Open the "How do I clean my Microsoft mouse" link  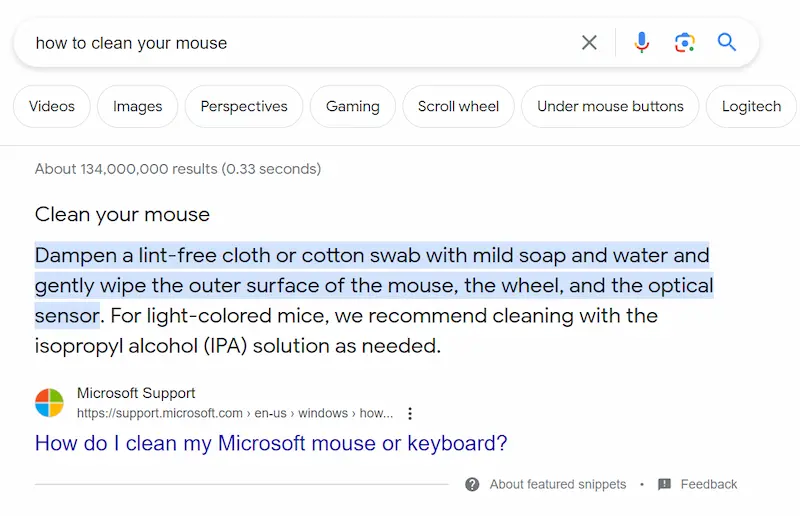(x=271, y=443)
